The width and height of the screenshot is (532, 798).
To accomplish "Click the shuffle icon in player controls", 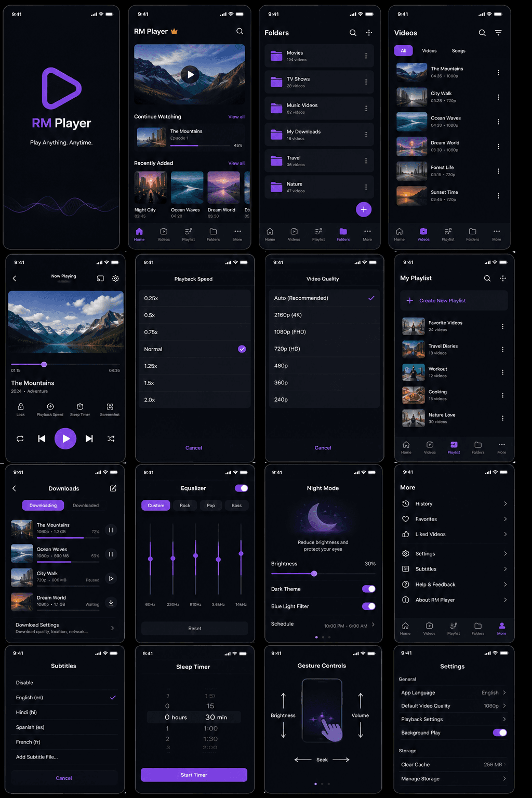I will point(111,438).
